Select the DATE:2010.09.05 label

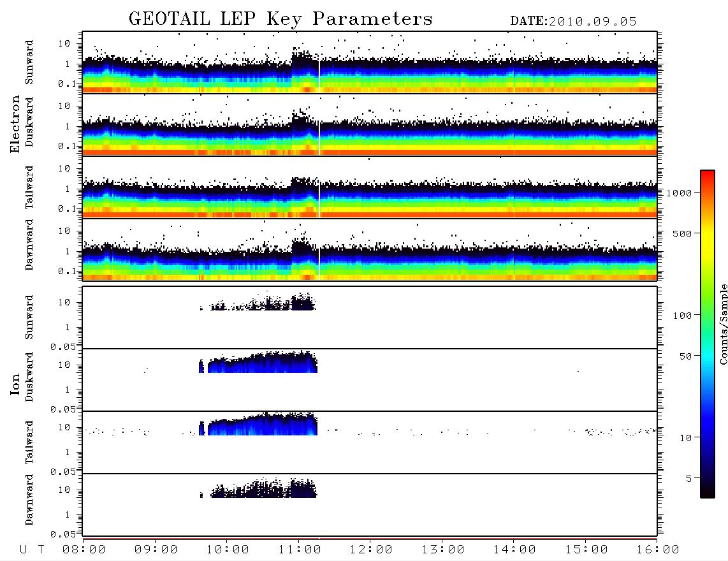click(573, 22)
